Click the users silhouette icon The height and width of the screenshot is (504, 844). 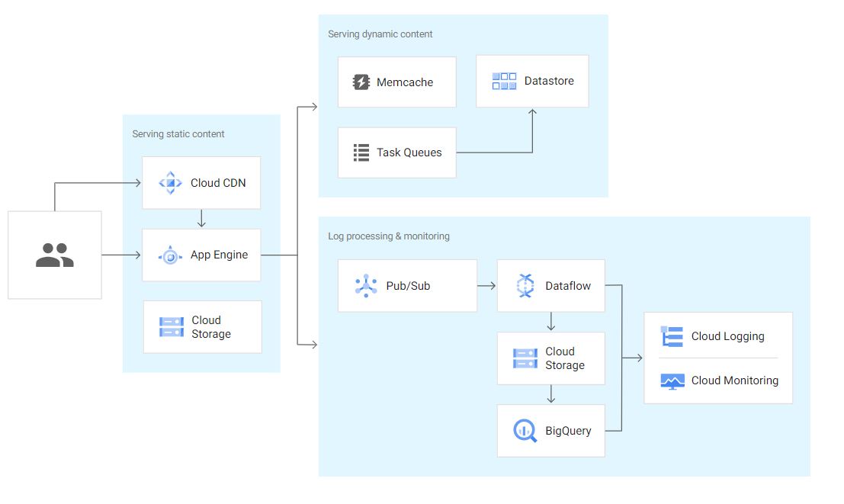coord(53,255)
